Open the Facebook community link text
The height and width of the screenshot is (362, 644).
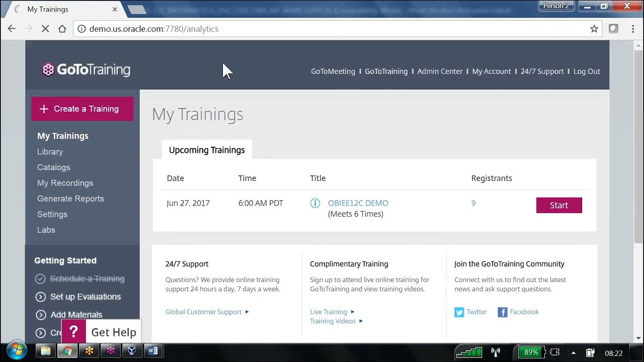pos(524,312)
